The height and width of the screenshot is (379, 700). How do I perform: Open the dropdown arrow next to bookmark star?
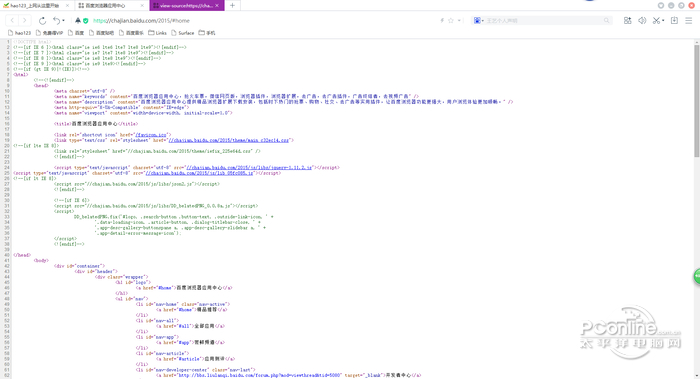coord(459,21)
